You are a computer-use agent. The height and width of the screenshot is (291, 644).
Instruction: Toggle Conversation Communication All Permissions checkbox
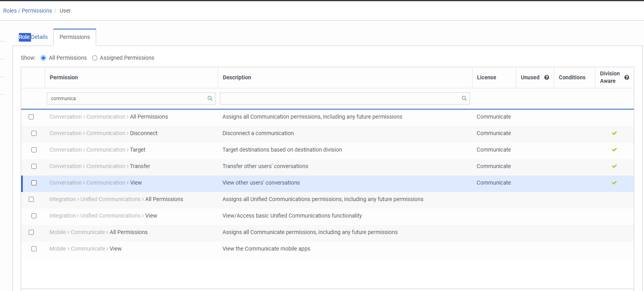(31, 117)
